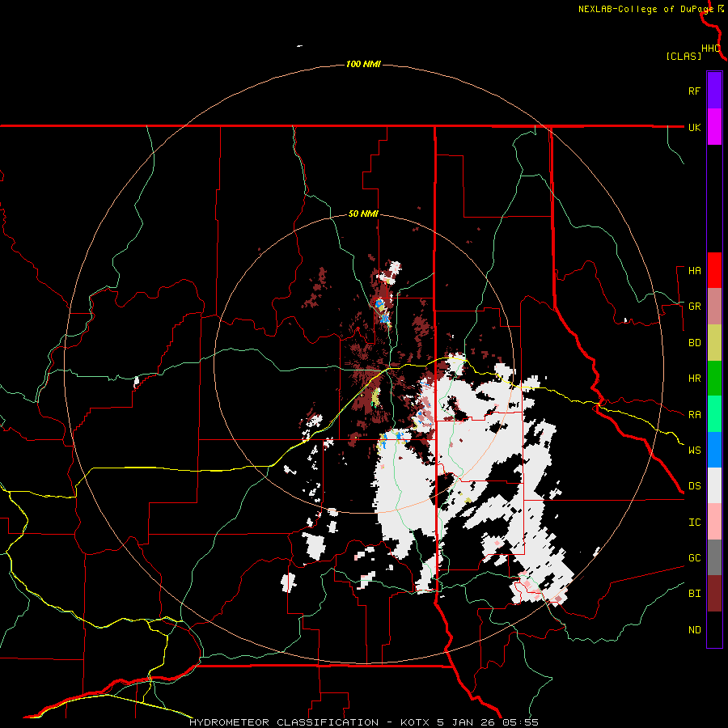Click the RA legend label
This screenshot has width=728, height=728.
694,415
